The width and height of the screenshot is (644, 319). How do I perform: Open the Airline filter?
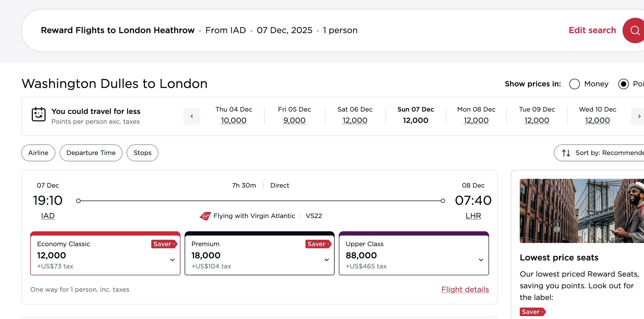[38, 153]
